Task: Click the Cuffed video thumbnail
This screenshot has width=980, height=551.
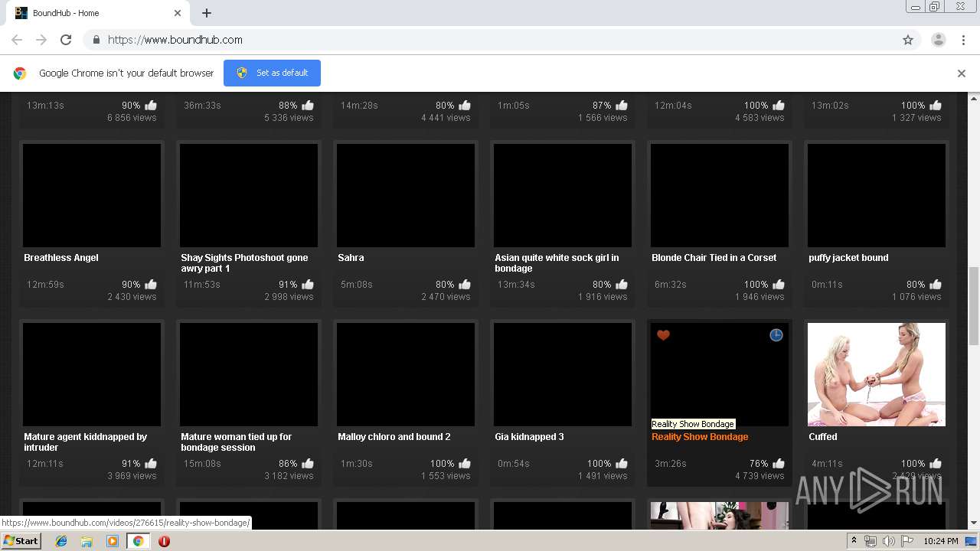Action: [877, 374]
